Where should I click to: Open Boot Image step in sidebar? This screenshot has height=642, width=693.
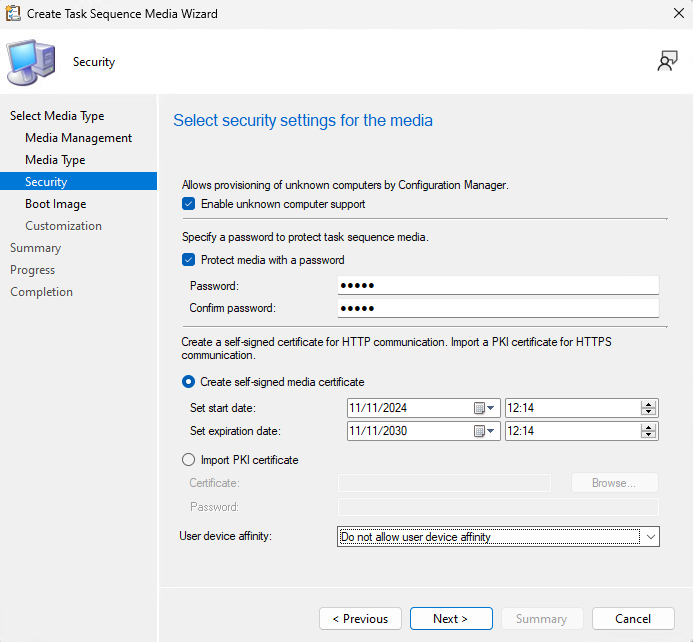55,204
